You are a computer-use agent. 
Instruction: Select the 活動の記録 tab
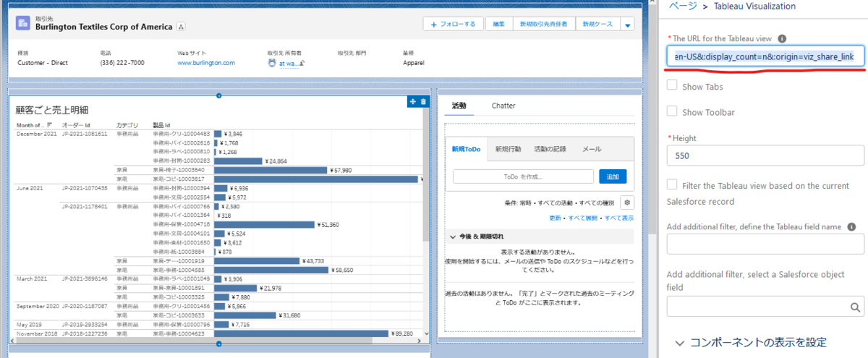550,148
